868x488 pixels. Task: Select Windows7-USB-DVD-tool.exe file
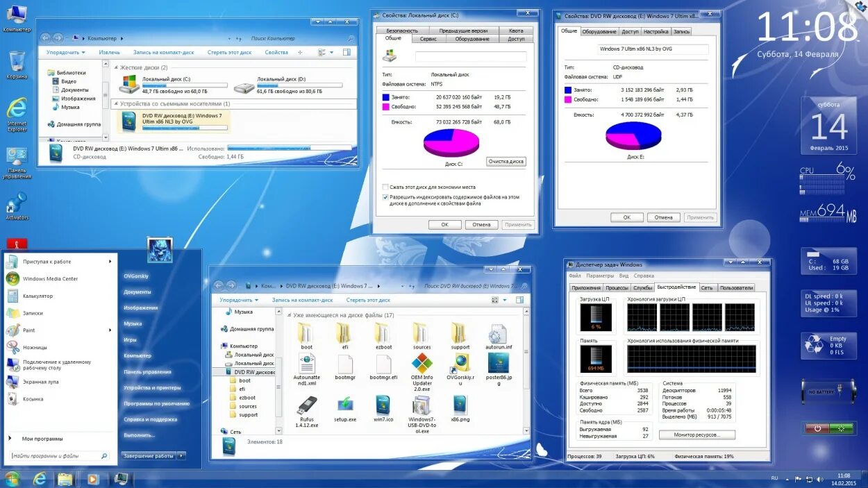tap(422, 414)
